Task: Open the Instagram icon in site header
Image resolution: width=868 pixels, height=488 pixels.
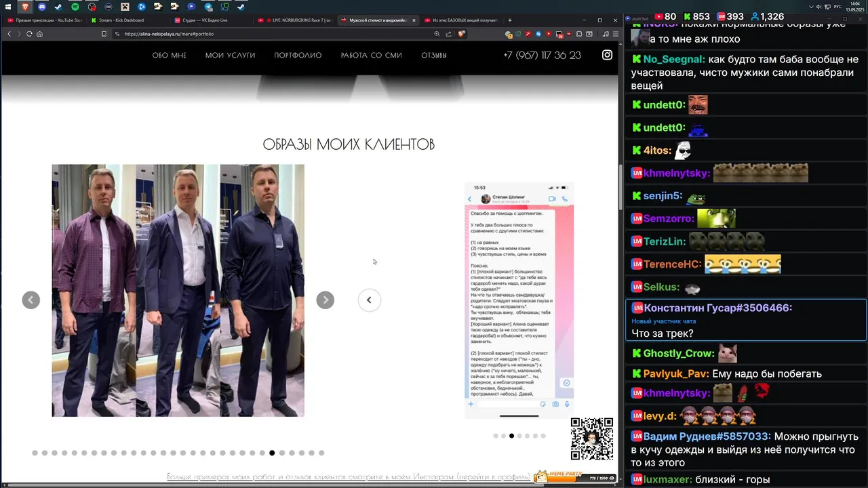Action: click(608, 55)
